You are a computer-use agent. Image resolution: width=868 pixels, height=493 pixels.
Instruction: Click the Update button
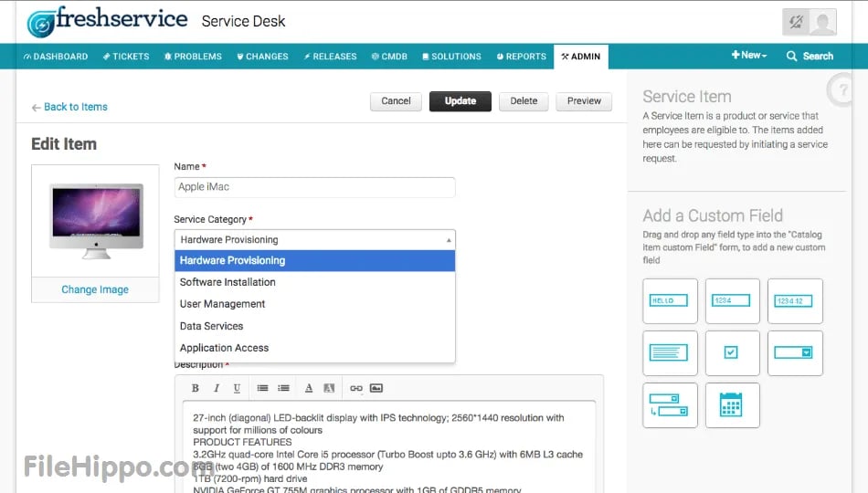click(460, 101)
